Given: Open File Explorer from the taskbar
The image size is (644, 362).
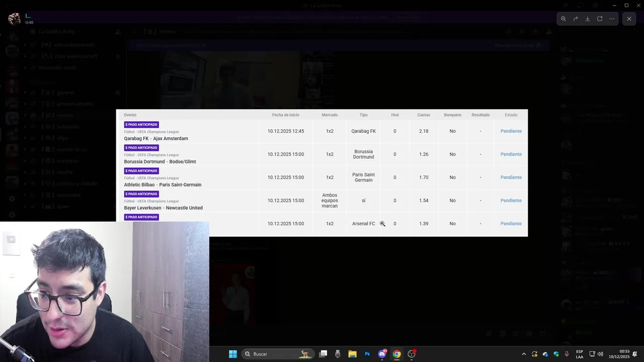Looking at the screenshot, I should point(352,354).
